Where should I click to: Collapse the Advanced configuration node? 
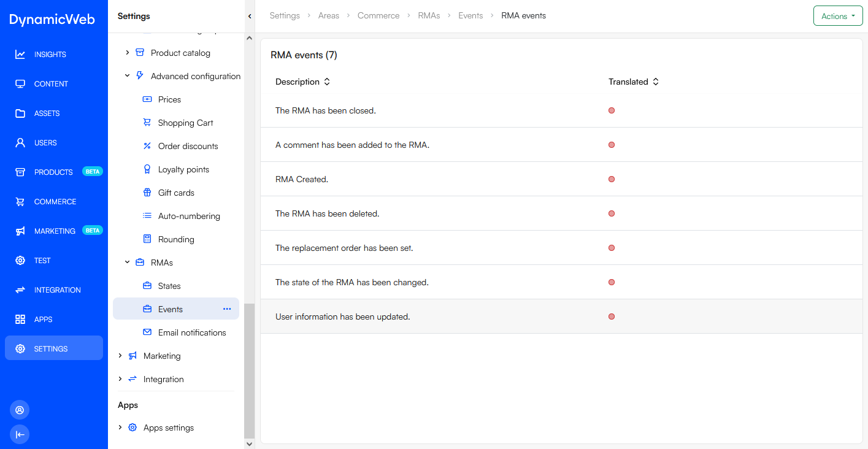(x=128, y=76)
